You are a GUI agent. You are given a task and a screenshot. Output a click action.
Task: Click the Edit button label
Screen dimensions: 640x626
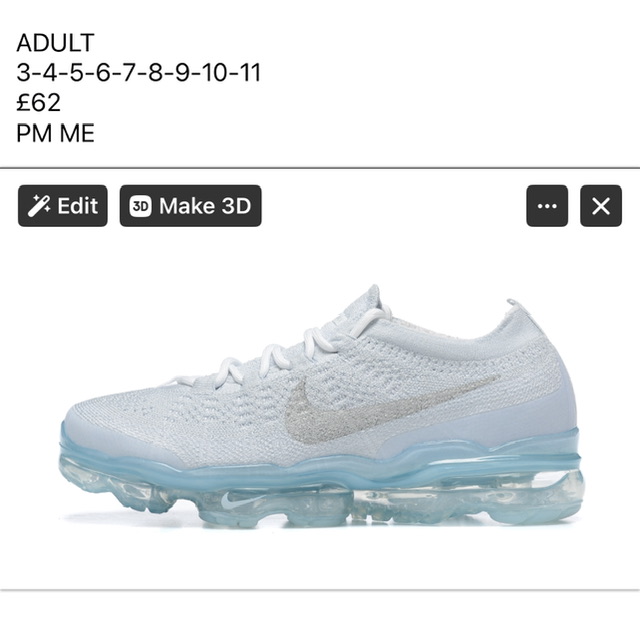(77, 206)
